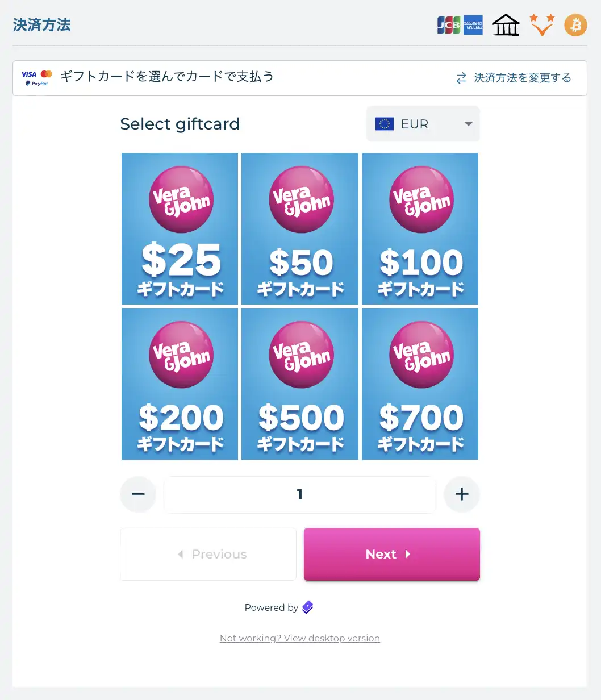Click the American Express icon

click(x=473, y=26)
